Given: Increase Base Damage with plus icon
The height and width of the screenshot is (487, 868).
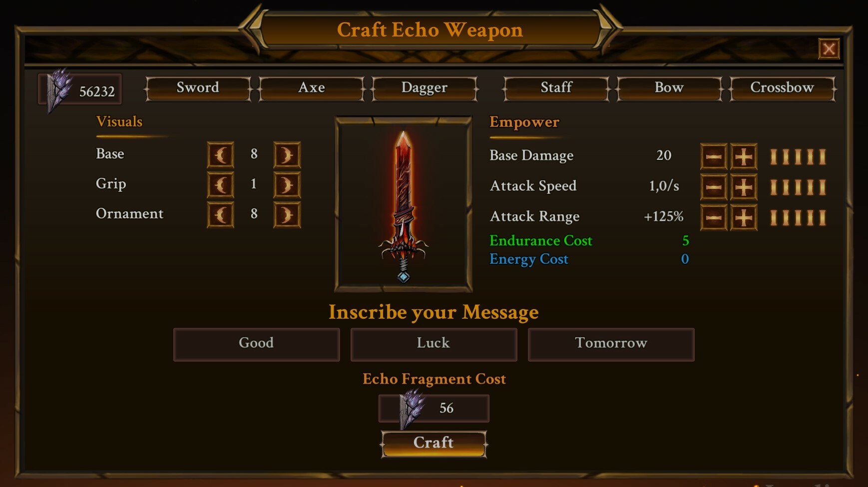Looking at the screenshot, I should (x=744, y=157).
